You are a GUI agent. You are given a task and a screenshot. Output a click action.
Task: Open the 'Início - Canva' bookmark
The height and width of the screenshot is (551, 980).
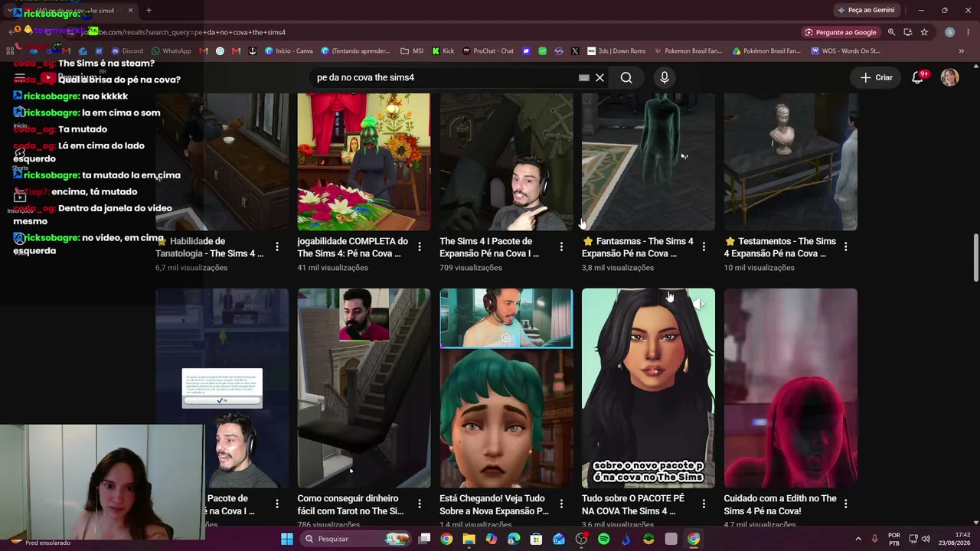pyautogui.click(x=289, y=51)
